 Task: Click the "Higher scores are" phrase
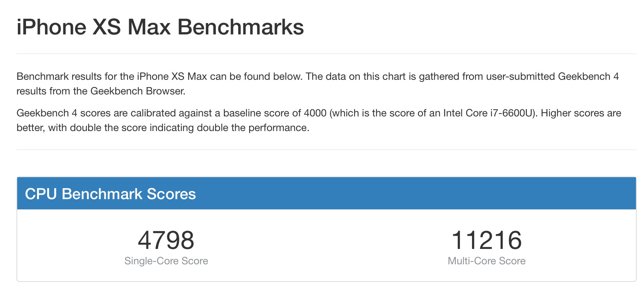click(x=581, y=113)
